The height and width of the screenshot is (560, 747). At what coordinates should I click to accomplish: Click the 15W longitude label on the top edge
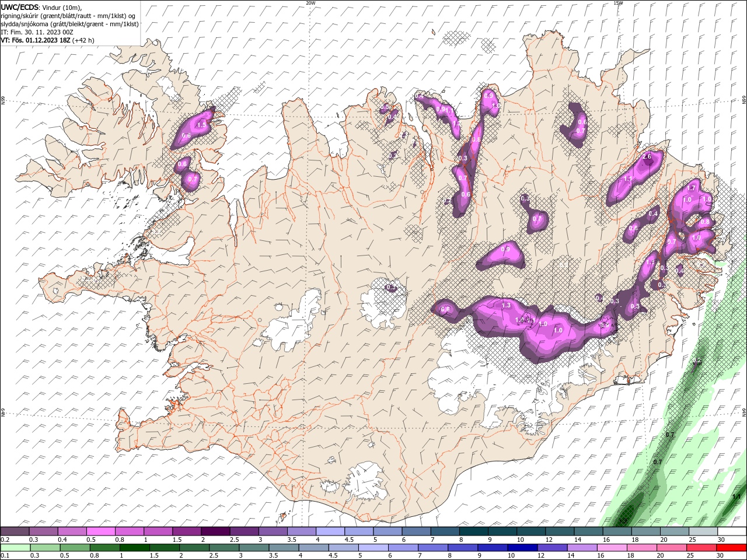click(618, 3)
